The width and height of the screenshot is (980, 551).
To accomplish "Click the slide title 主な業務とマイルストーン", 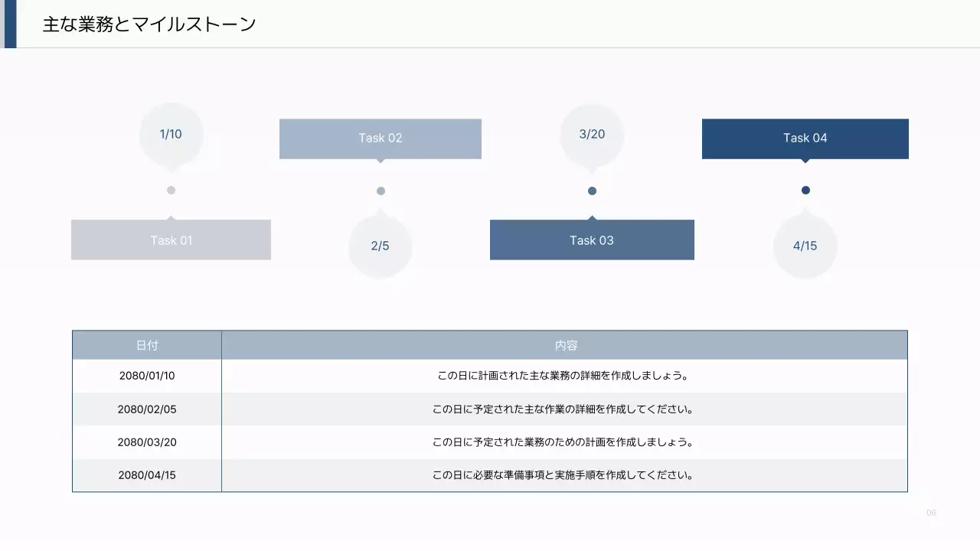I will point(149,24).
